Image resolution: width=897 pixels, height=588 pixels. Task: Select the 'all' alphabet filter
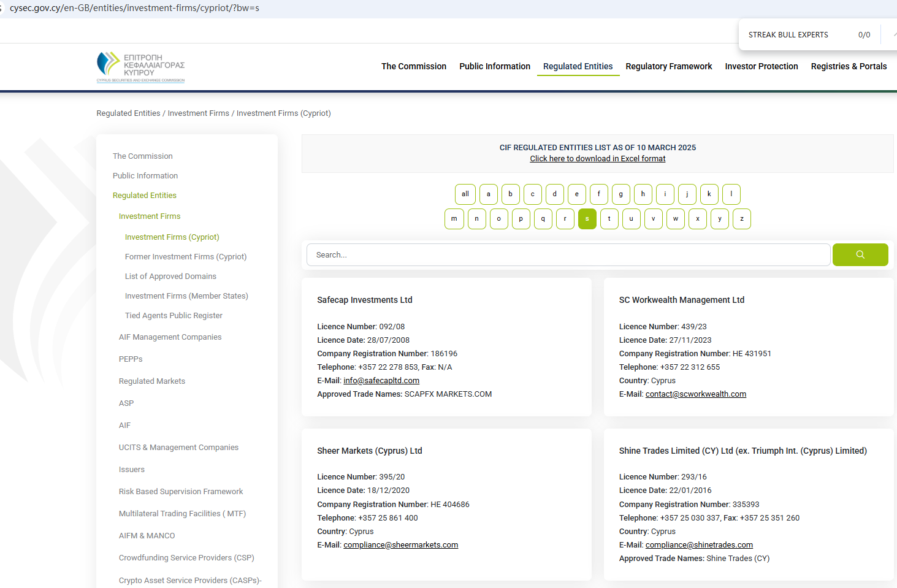pos(465,194)
